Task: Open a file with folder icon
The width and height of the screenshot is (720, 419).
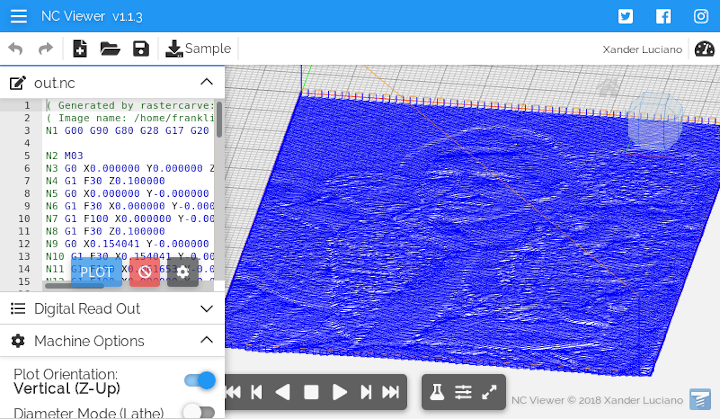Action: (110, 48)
